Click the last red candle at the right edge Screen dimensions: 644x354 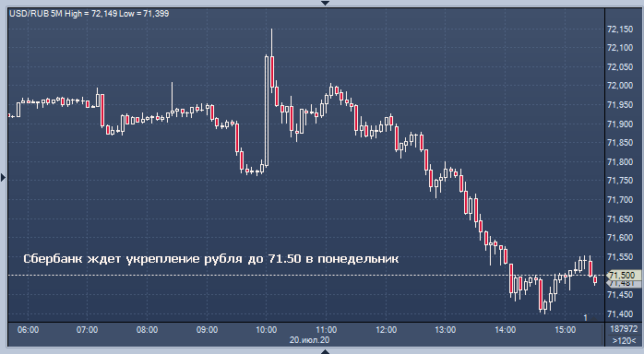[595, 280]
